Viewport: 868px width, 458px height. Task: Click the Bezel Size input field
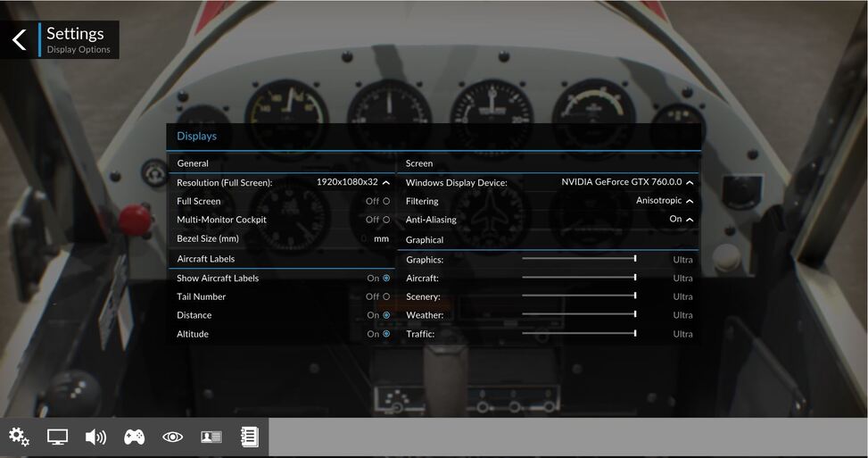click(x=364, y=238)
